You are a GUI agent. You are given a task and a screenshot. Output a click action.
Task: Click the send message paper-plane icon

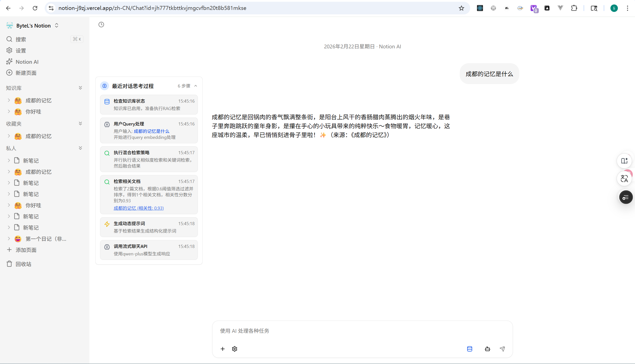[x=502, y=349]
